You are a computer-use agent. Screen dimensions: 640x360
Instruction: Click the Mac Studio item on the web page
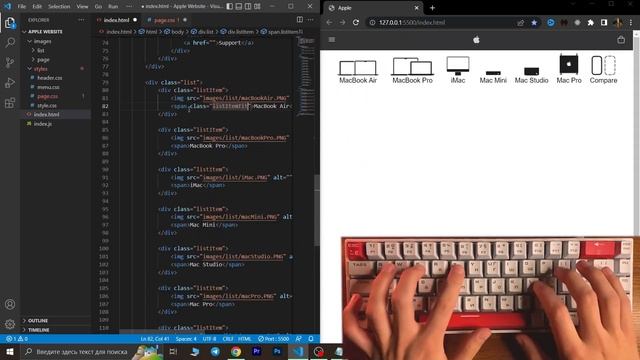531,75
